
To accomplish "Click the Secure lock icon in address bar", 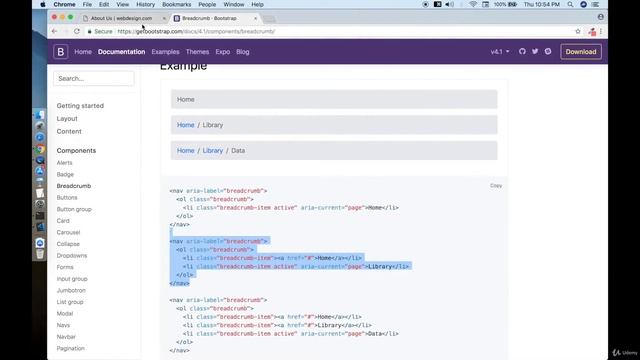I will pyautogui.click(x=89, y=31).
